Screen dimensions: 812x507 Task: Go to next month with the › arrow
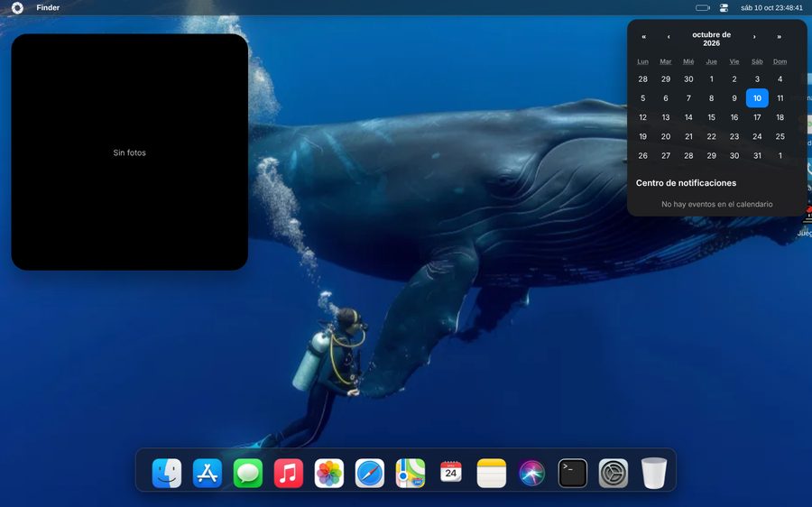point(754,37)
